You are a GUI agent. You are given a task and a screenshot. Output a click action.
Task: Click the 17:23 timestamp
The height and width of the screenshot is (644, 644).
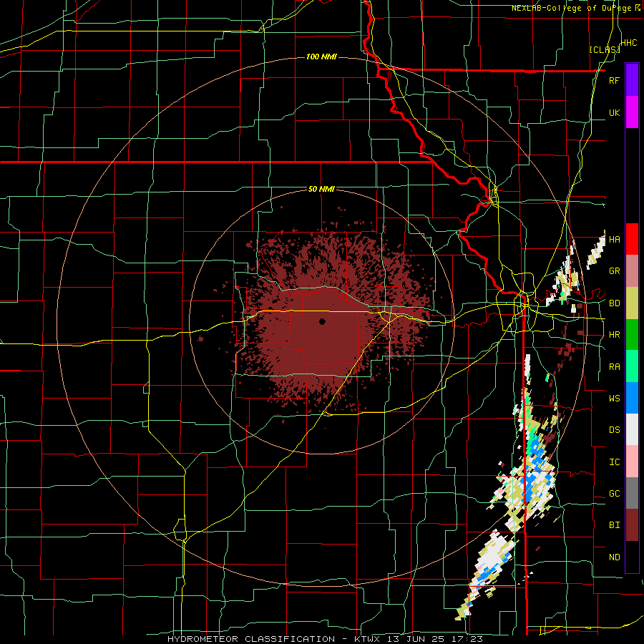point(468,639)
